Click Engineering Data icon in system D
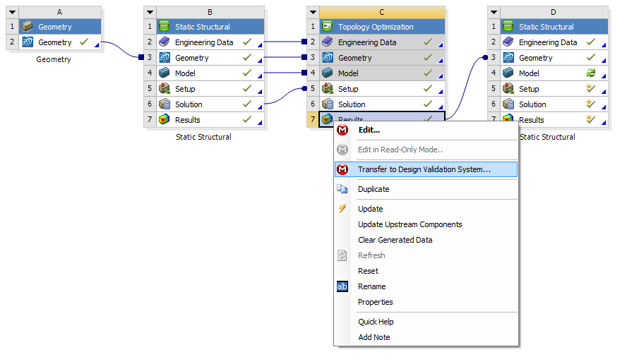627x364 pixels. point(508,42)
